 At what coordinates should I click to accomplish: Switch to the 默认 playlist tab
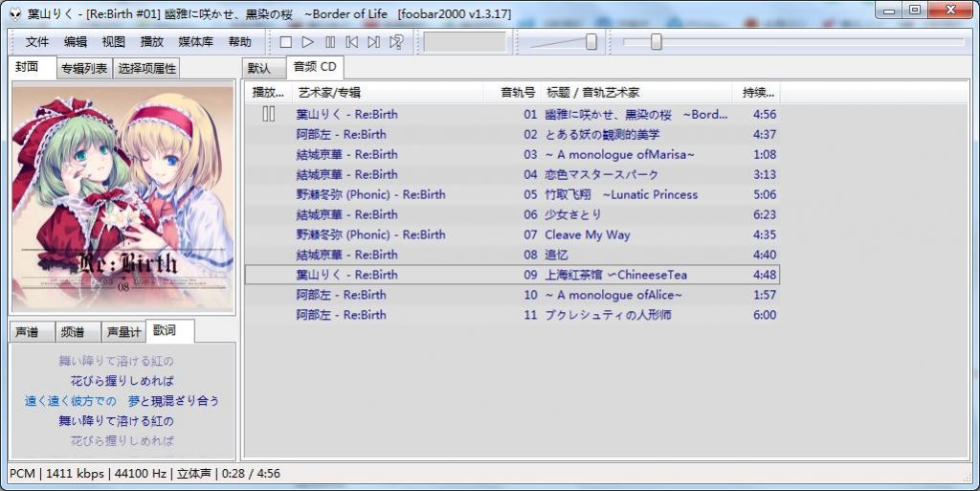pos(264,68)
